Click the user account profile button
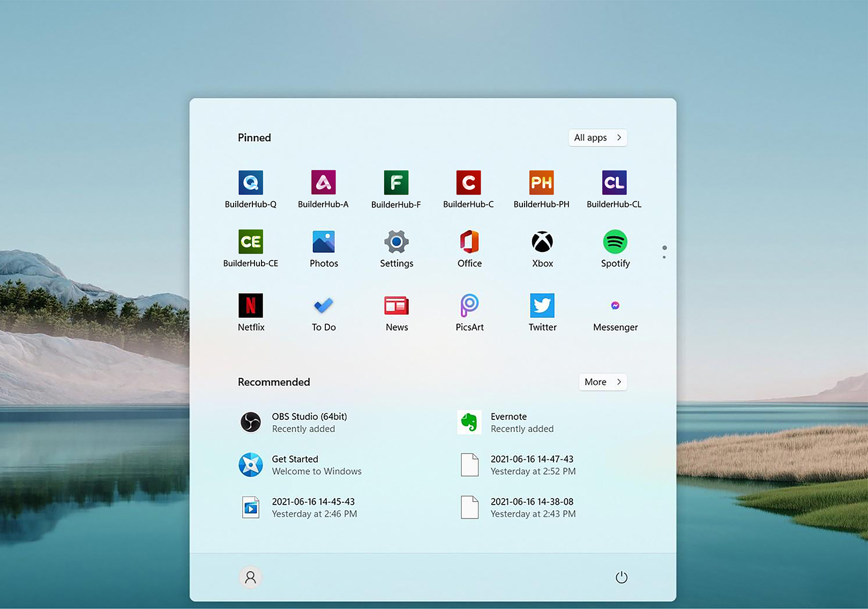868x609 pixels. 250,577
